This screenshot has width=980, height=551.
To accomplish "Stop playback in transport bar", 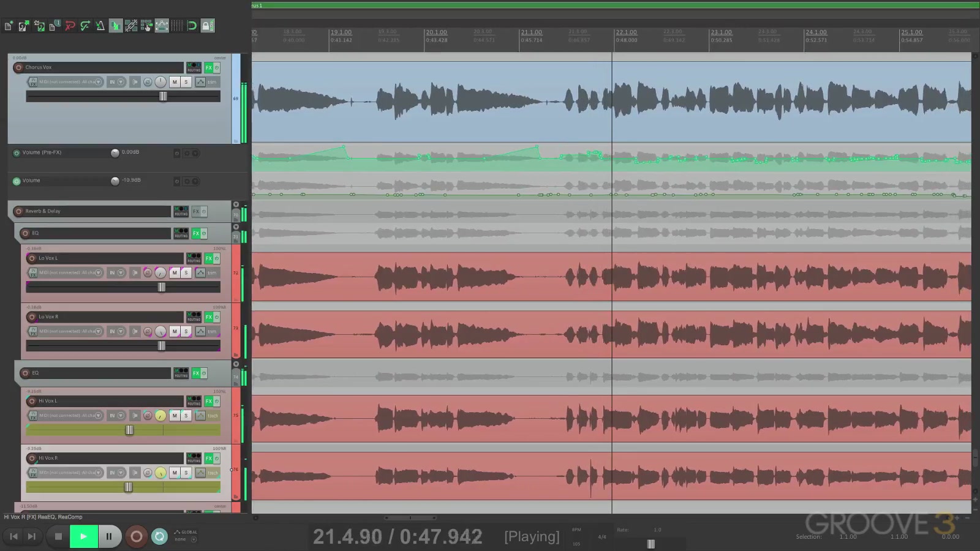I will tap(58, 536).
